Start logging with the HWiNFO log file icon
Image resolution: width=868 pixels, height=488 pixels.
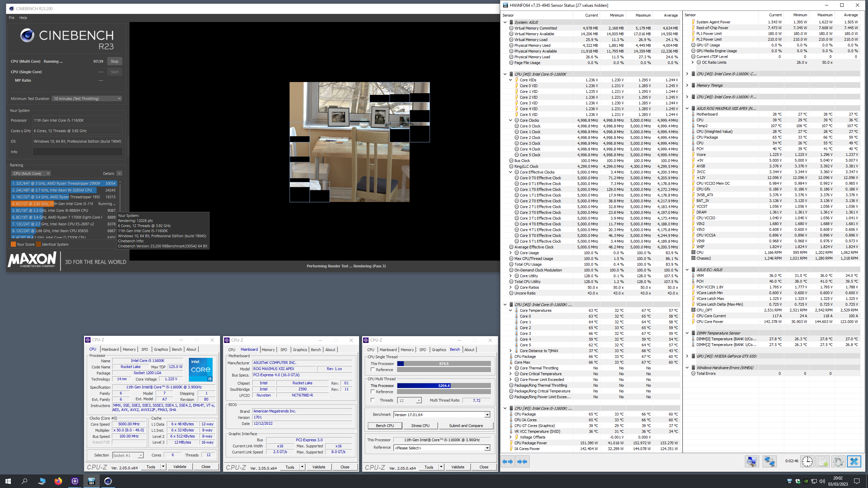(x=823, y=462)
